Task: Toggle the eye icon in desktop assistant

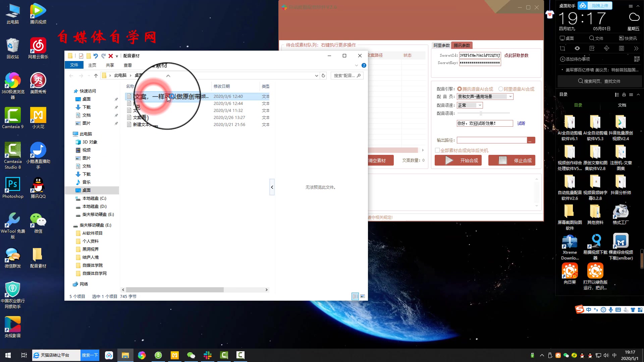Action: tap(577, 49)
